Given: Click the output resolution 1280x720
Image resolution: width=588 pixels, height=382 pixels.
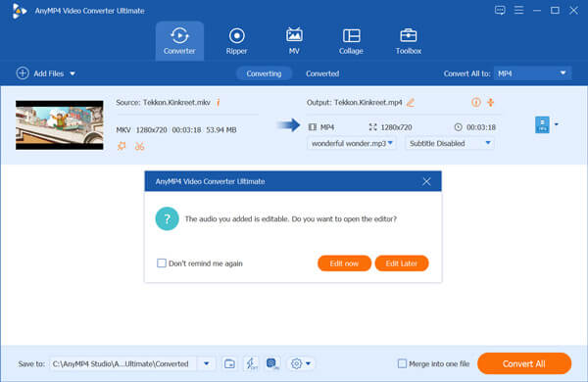Looking at the screenshot, I should (396, 127).
